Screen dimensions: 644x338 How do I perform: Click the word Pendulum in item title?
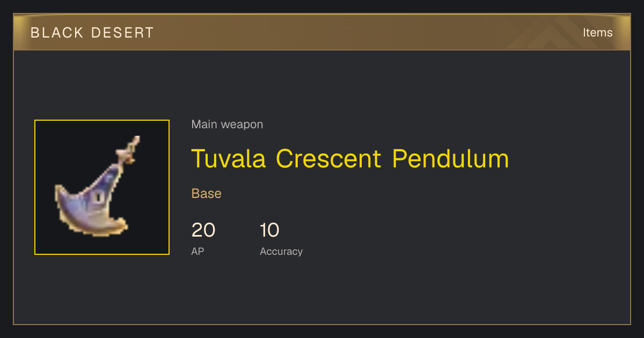pos(450,159)
